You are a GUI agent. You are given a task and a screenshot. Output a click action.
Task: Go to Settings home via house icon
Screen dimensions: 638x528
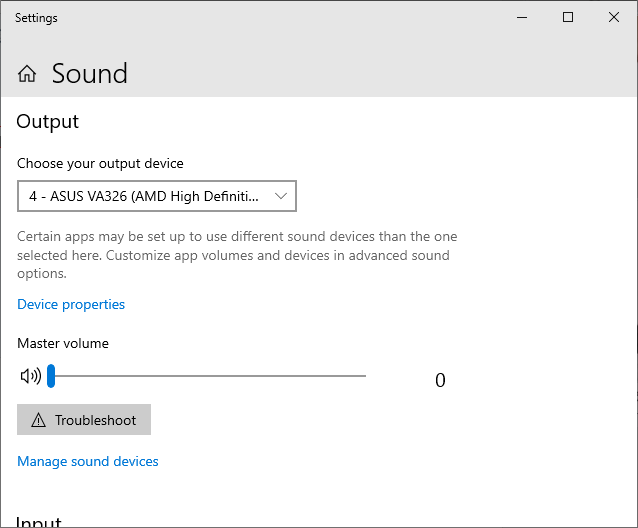(x=27, y=74)
